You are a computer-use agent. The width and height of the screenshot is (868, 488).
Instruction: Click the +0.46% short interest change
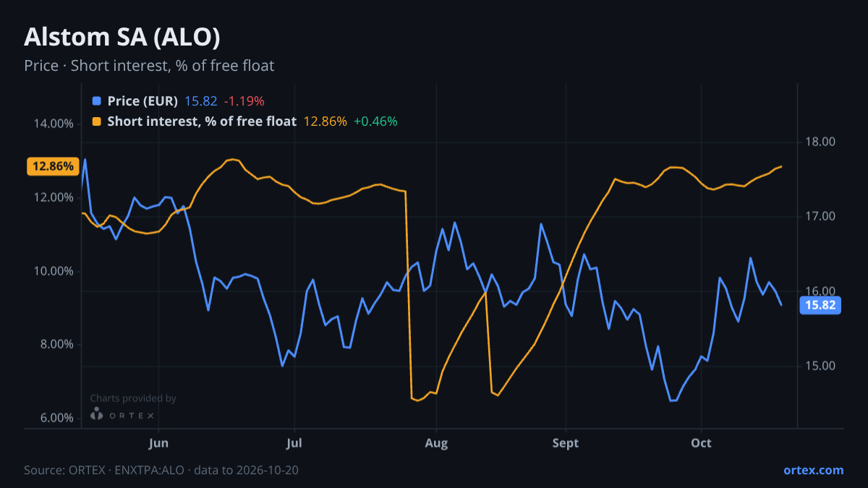point(375,121)
